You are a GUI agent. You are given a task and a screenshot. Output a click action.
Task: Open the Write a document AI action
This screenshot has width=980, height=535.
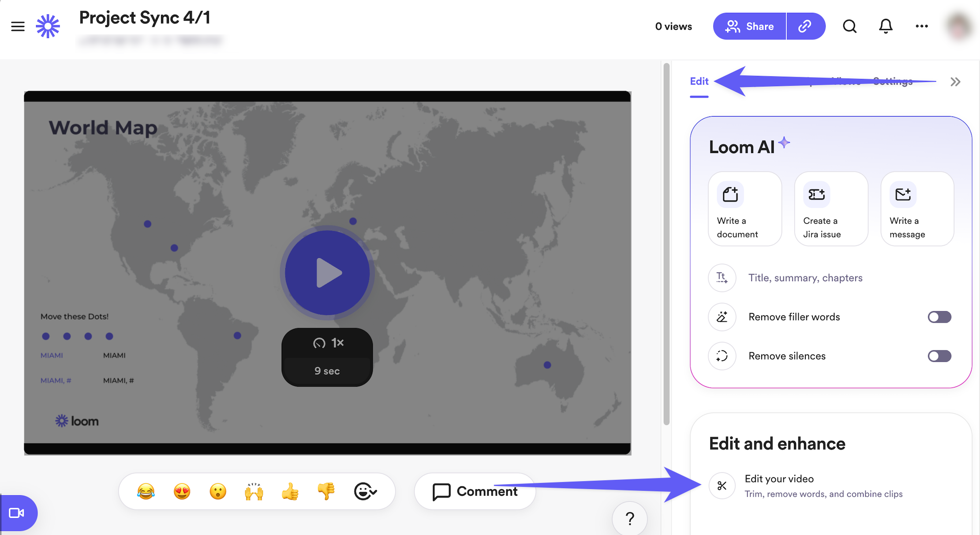[x=744, y=209]
